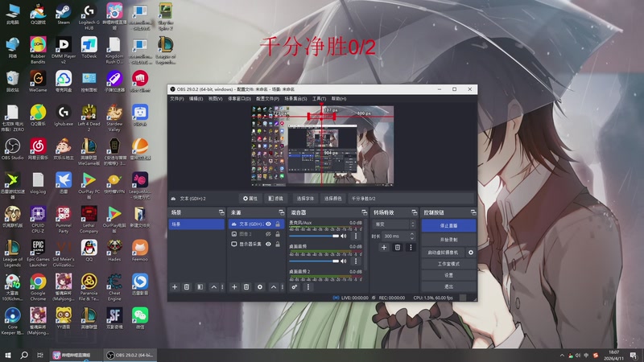Open advanced audio properties gears icon

295,287
